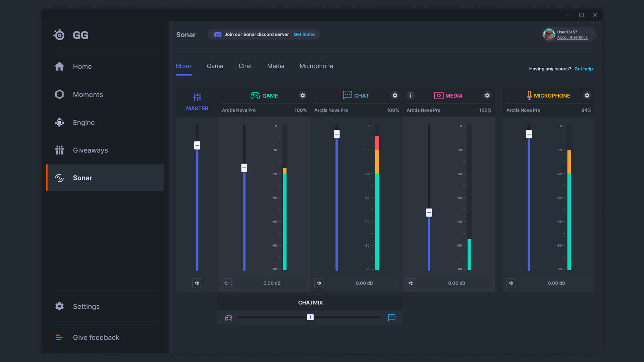Open Settings in the sidebar
This screenshot has width=644, height=362.
coord(105,306)
